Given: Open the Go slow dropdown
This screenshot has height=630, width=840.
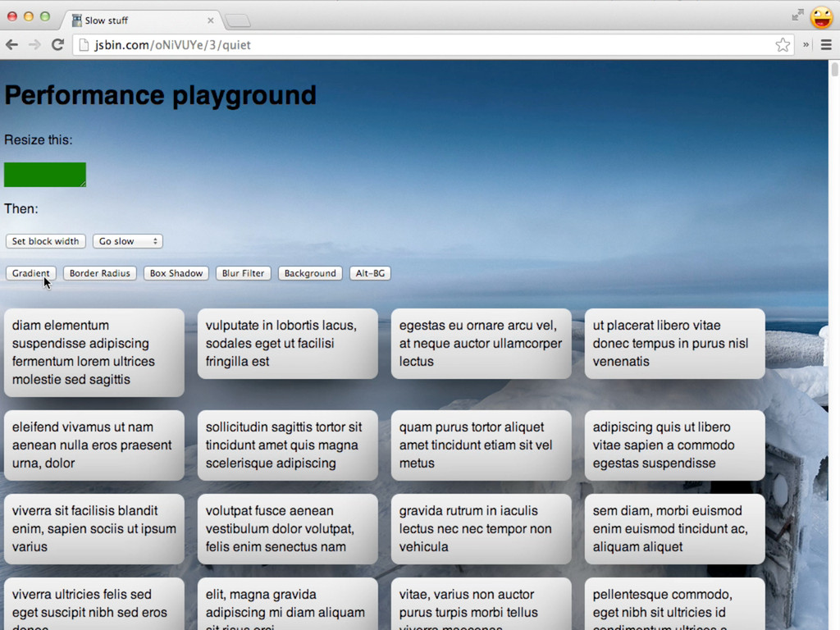Looking at the screenshot, I should click(x=128, y=241).
